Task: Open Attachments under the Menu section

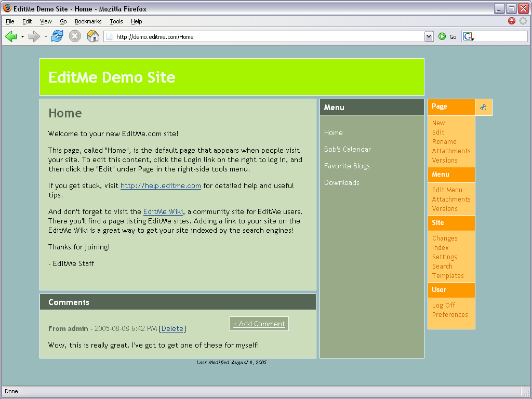Action: tap(451, 199)
